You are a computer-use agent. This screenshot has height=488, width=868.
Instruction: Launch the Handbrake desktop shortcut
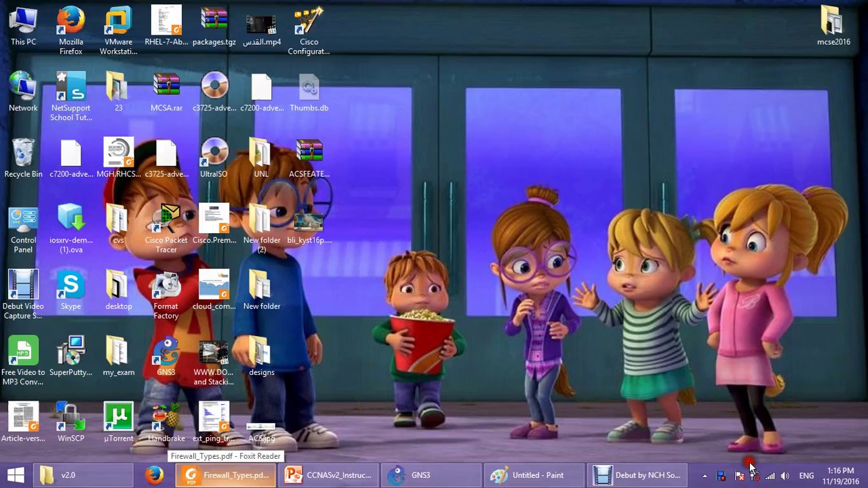(x=166, y=423)
